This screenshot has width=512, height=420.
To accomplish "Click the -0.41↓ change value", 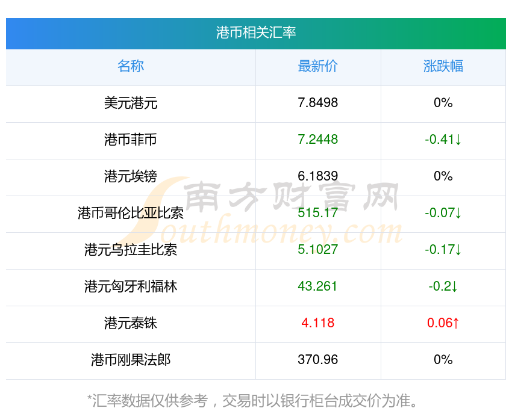I will pyautogui.click(x=443, y=140).
